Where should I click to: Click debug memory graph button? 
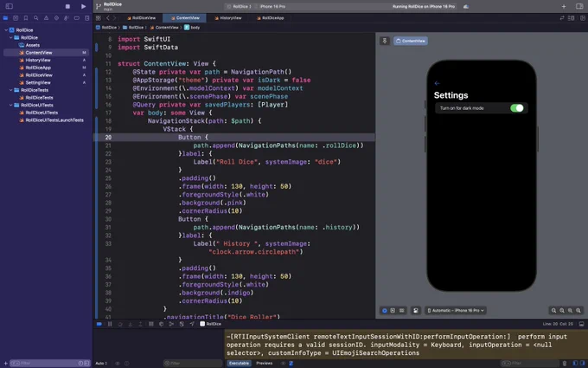[171, 324]
